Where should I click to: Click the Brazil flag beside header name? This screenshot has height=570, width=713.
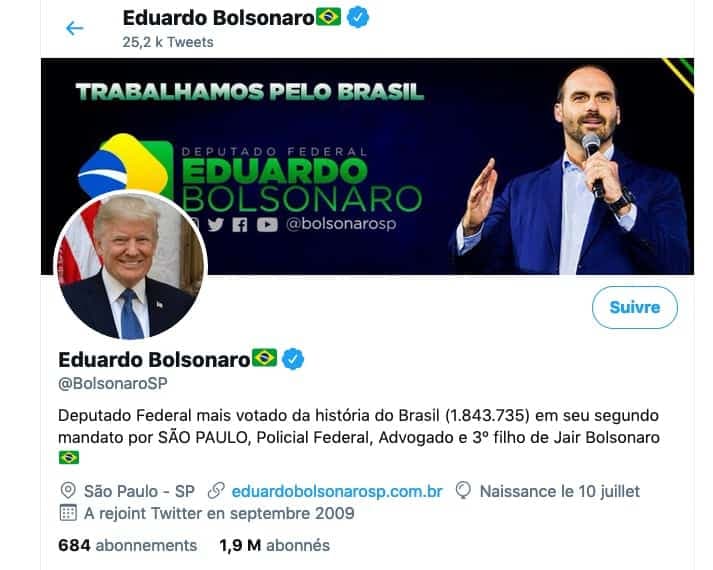(329, 17)
